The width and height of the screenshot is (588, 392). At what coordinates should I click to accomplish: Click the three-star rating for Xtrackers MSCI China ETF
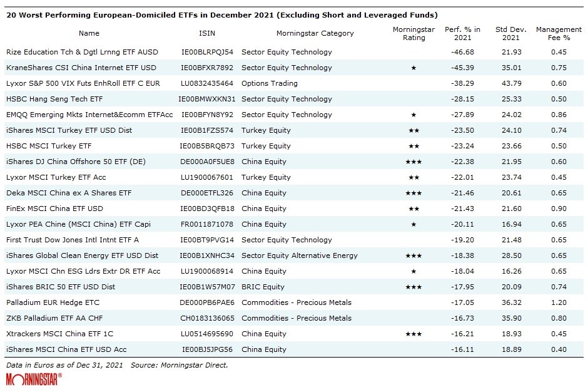point(413,334)
